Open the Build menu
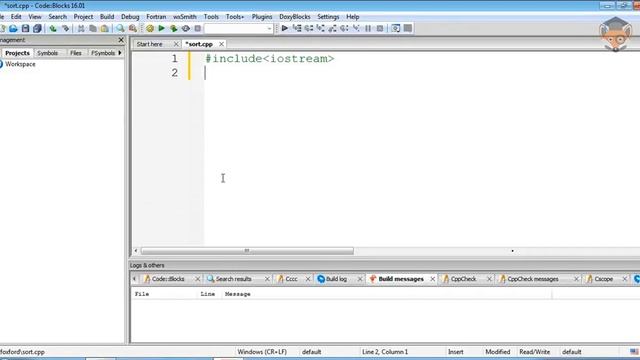Image resolution: width=640 pixels, height=360 pixels. click(107, 17)
